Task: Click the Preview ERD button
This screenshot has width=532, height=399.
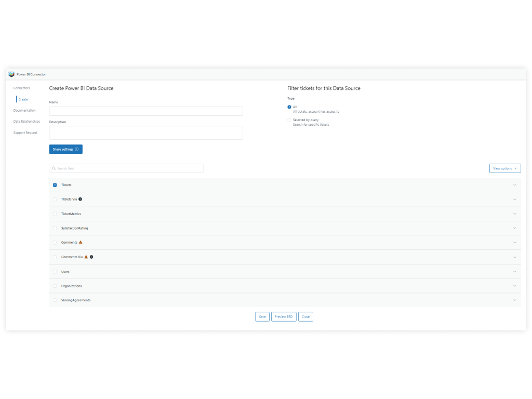Action: 284,316
